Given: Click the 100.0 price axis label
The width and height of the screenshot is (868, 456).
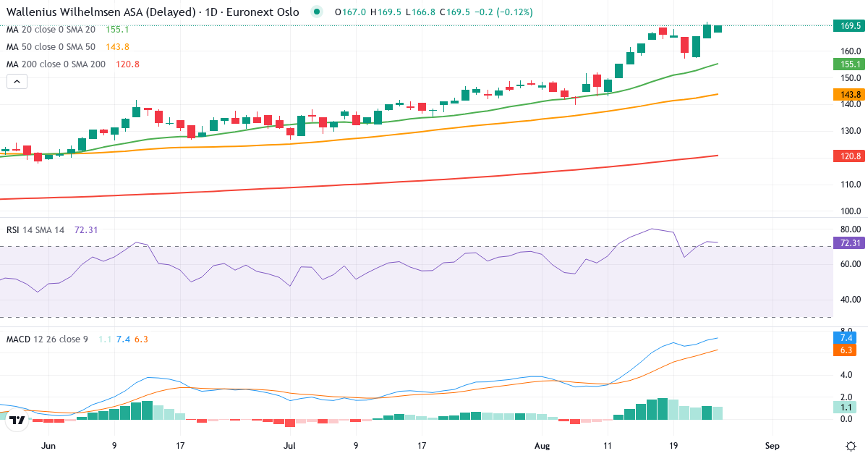Looking at the screenshot, I should [x=851, y=211].
